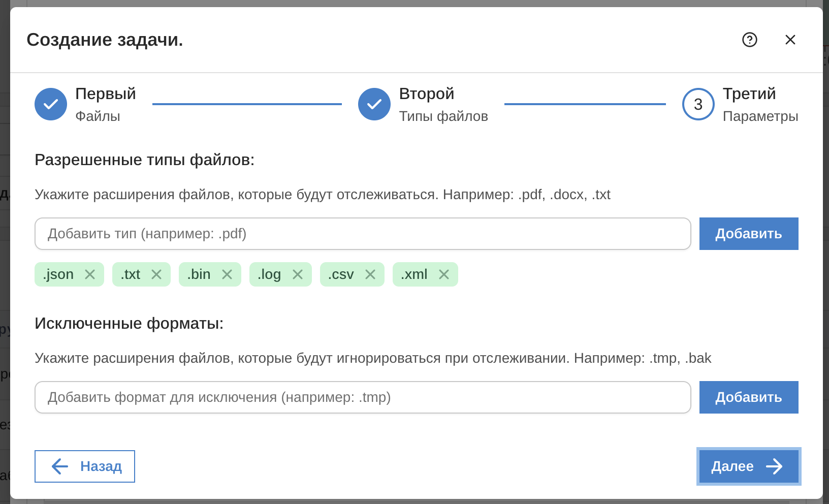
Task: Click Добавить for excluded formats
Action: click(748, 397)
